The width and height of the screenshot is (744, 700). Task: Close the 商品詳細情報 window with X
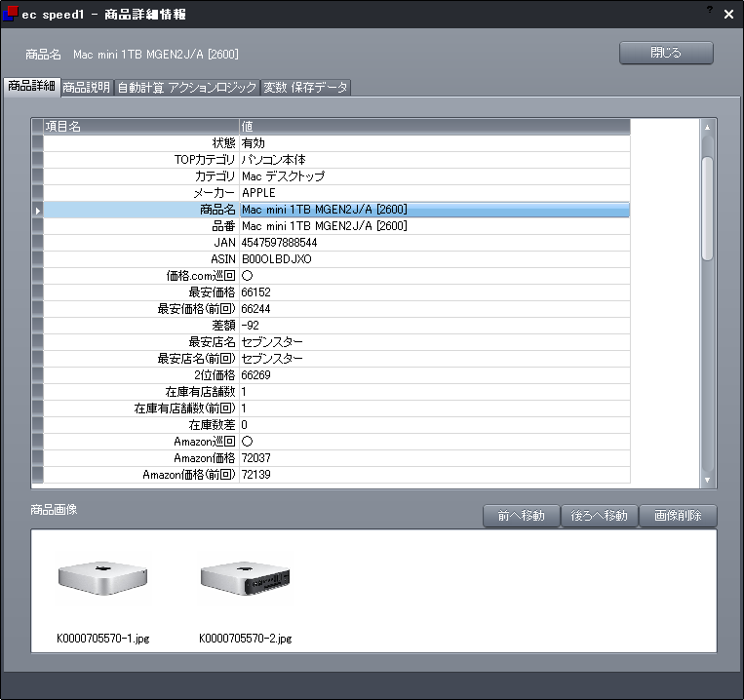pos(728,15)
